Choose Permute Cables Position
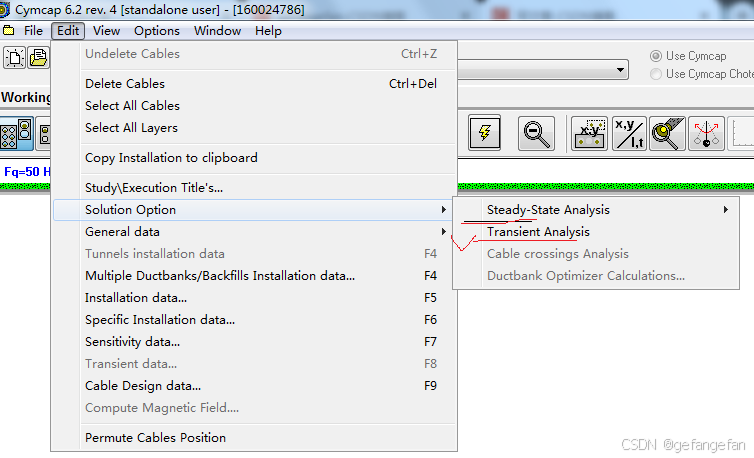754x458 pixels. pos(255,438)
